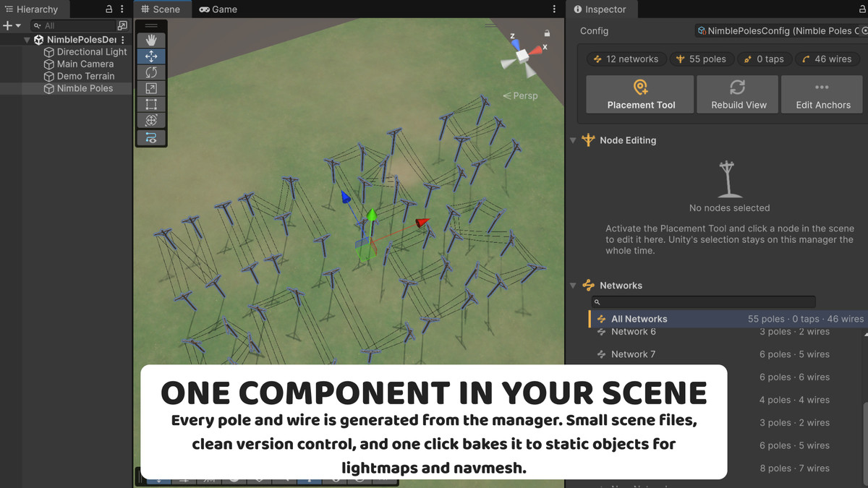The width and height of the screenshot is (868, 488).
Task: Select the combined Transform tool
Action: (x=151, y=120)
